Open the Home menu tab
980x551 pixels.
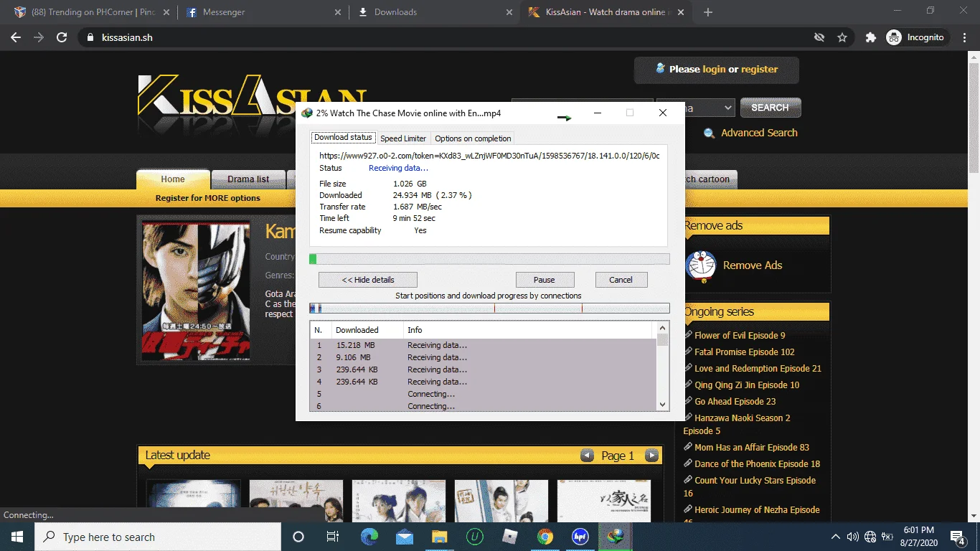click(173, 179)
